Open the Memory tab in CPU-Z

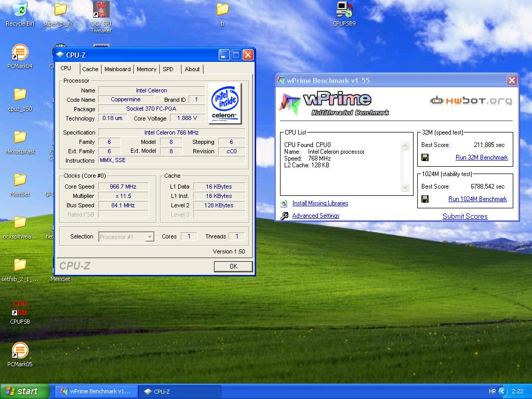pos(147,69)
